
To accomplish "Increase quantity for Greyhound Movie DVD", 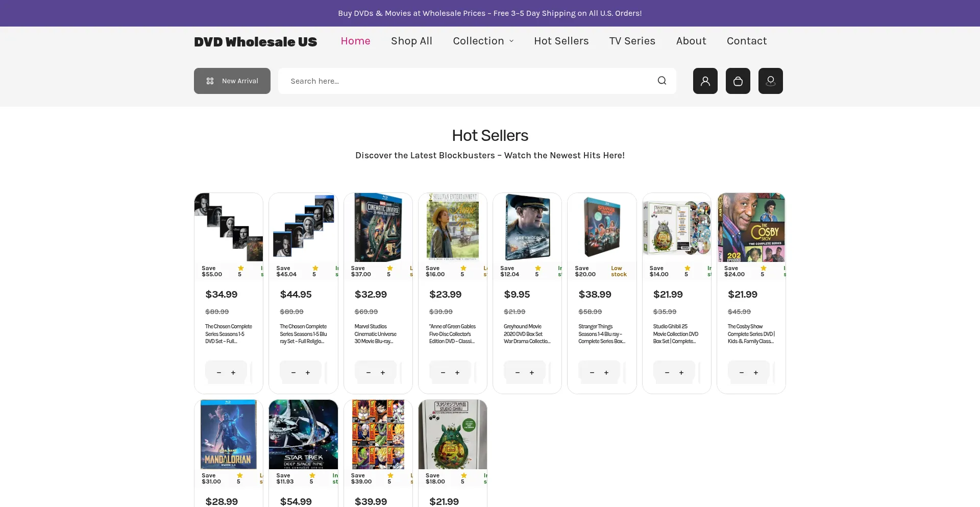I will [x=532, y=373].
